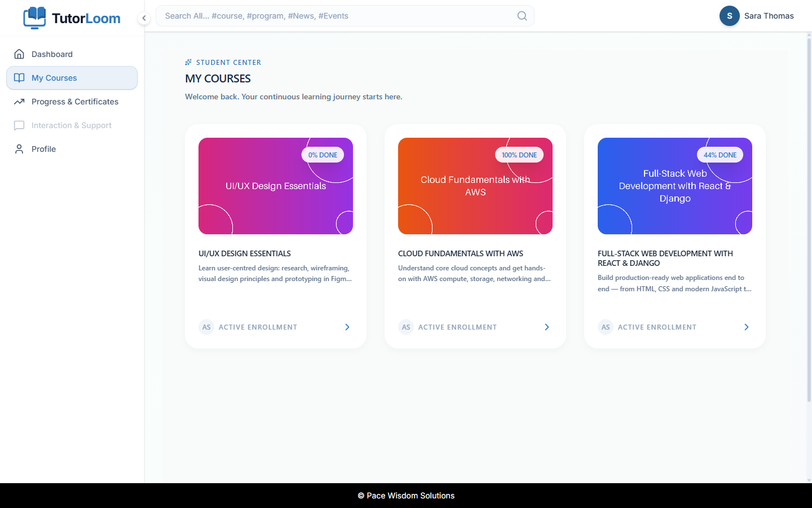Open Cloud Fundamentals course via arrow chevron
812x508 pixels.
pyautogui.click(x=547, y=327)
